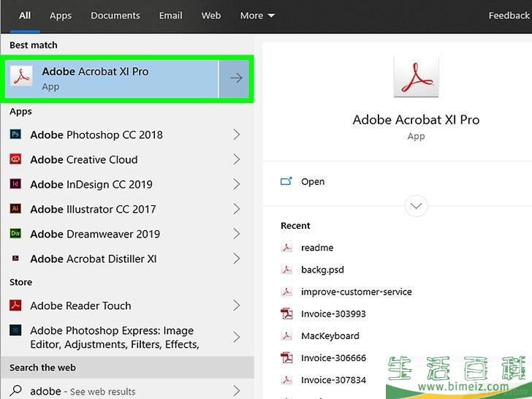Select Adobe Creative Cloud result
The height and width of the screenshot is (399, 532).
127,159
